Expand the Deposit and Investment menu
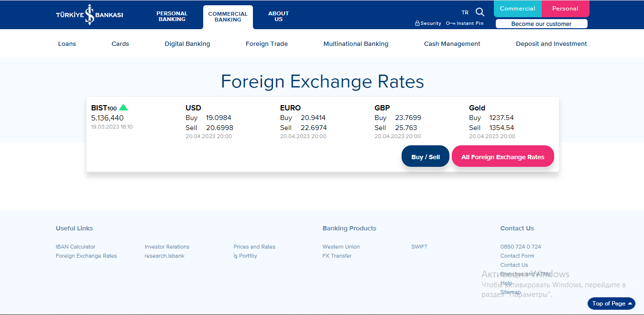644x315 pixels. [x=551, y=43]
